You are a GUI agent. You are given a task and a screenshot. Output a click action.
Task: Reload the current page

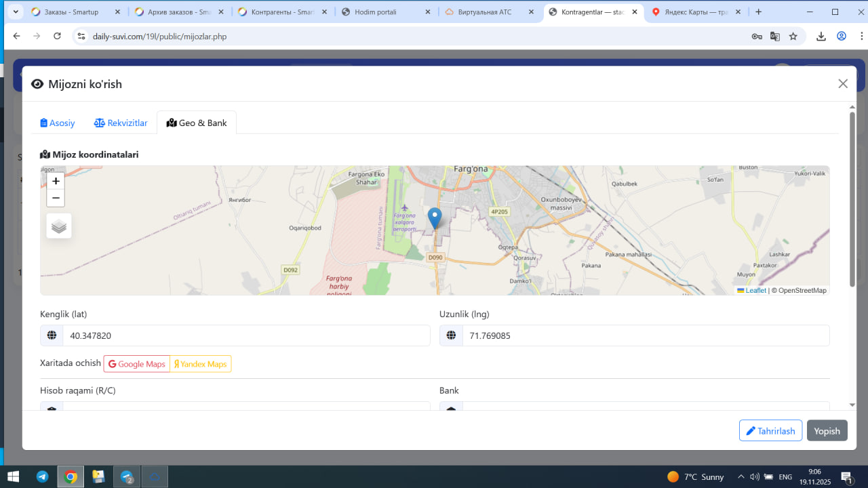(x=57, y=37)
